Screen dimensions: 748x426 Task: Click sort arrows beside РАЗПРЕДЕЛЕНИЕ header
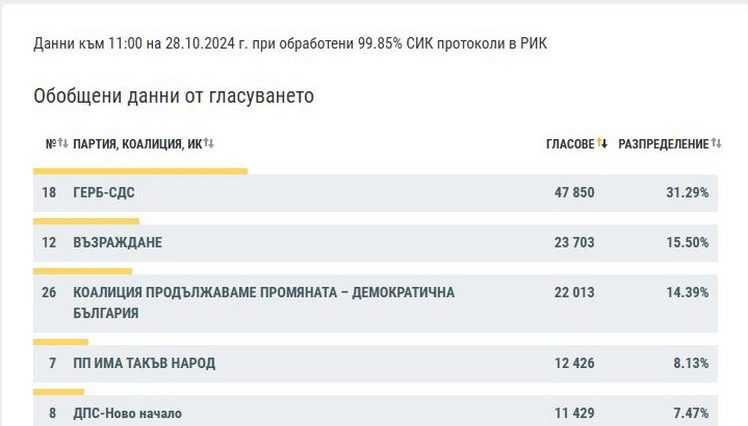[x=716, y=144]
